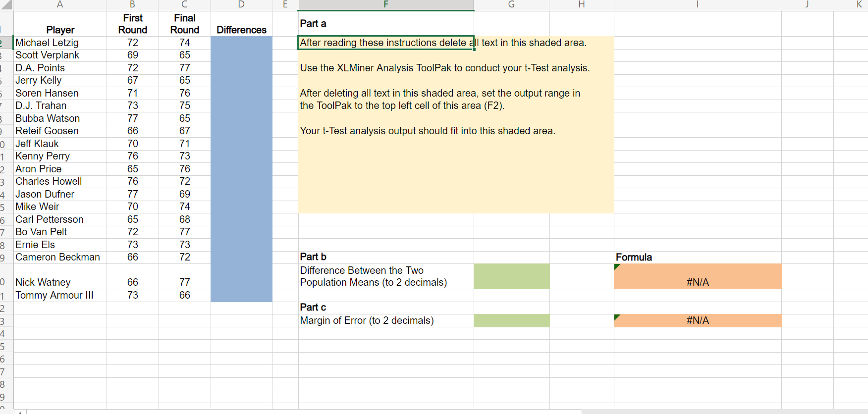Select the cell 'Jason Dufner'

[x=60, y=194]
